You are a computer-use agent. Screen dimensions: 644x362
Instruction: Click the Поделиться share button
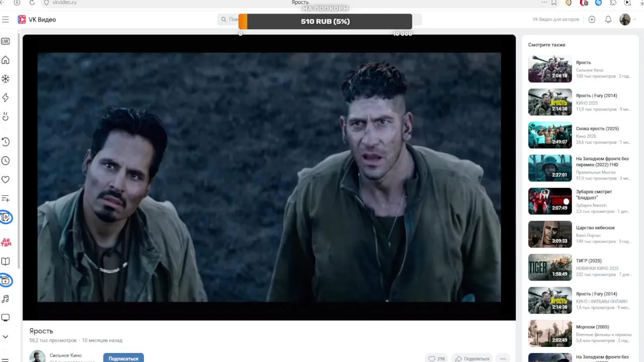[x=472, y=358]
